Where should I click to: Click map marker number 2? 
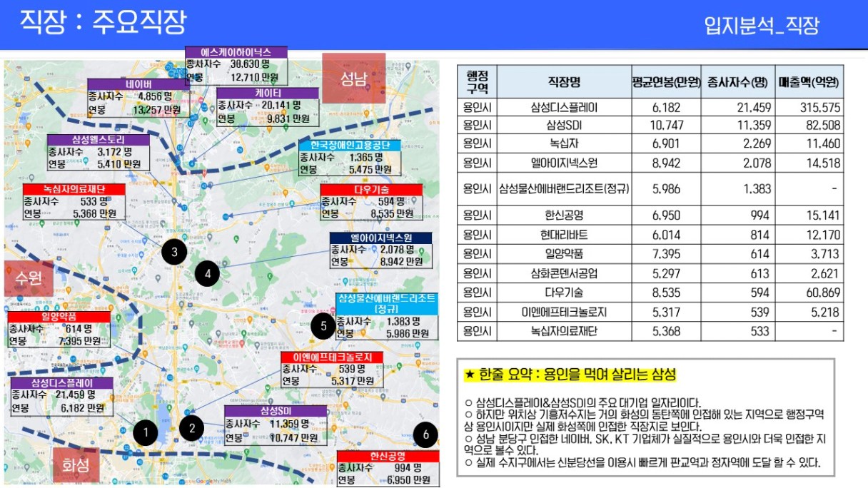192,427
